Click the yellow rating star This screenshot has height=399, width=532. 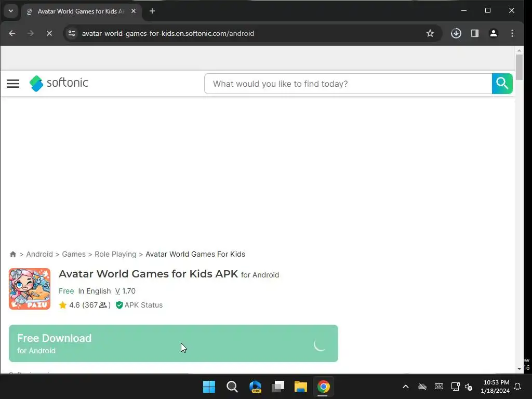coord(63,305)
